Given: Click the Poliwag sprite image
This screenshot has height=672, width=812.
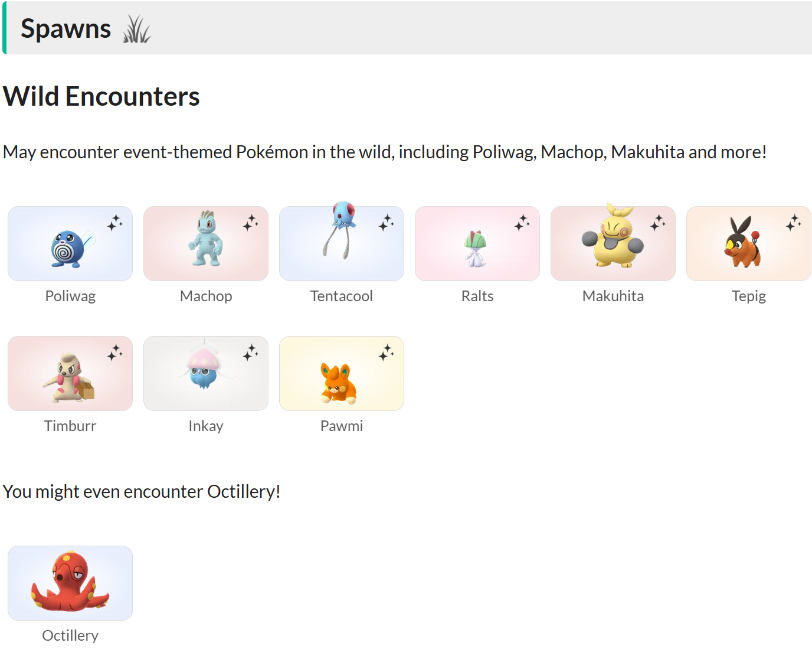Looking at the screenshot, I should pyautogui.click(x=70, y=244).
